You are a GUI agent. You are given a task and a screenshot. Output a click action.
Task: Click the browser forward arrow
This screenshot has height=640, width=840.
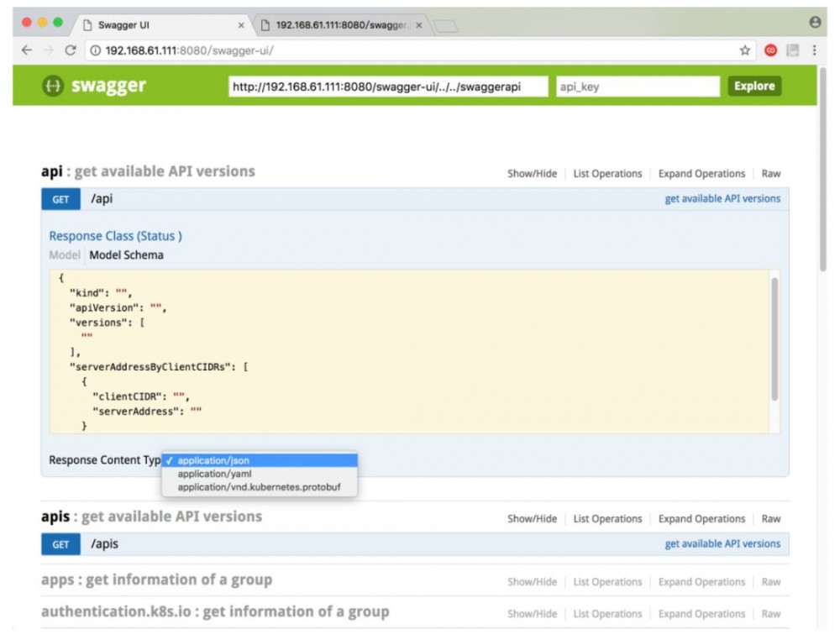tap(49, 50)
